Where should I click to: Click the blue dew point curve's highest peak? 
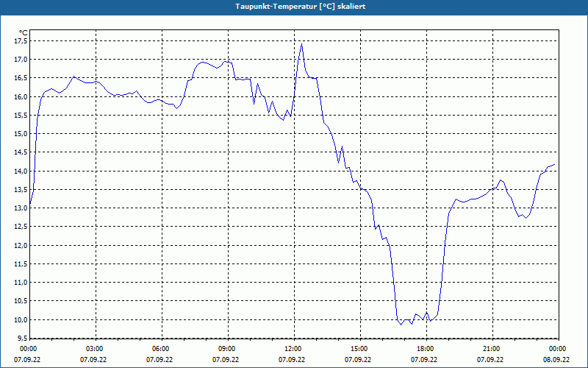(301, 44)
